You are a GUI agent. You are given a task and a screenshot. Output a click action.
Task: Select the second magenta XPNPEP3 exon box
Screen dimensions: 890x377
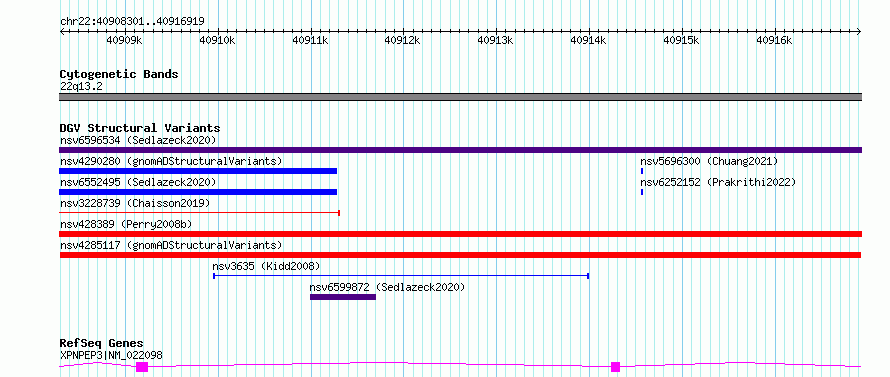point(615,367)
